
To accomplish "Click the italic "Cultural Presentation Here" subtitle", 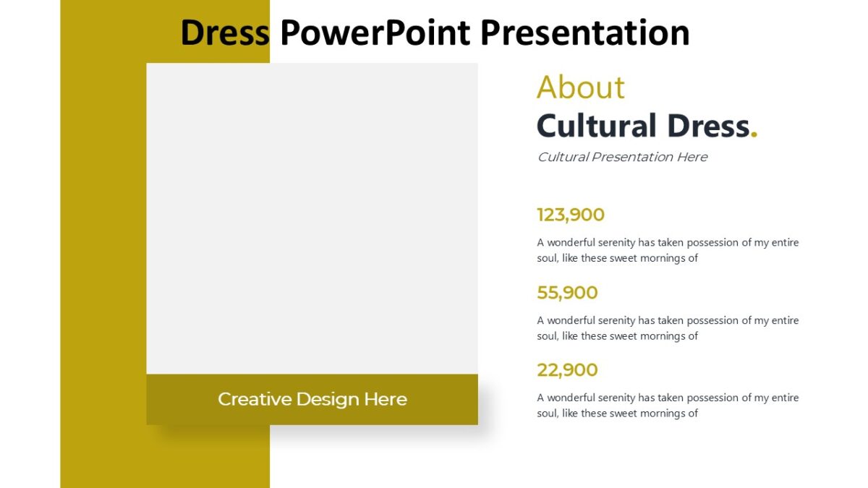I will click(623, 157).
